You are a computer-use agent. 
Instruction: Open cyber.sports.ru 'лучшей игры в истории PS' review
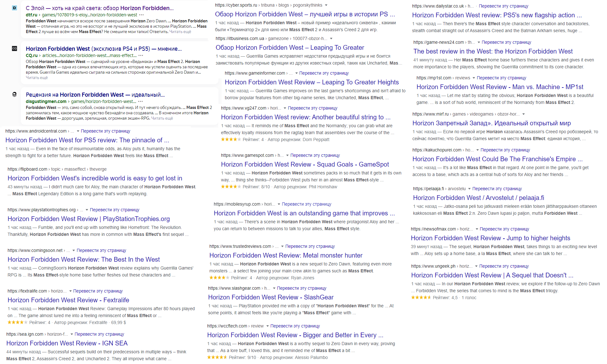coord(305,14)
